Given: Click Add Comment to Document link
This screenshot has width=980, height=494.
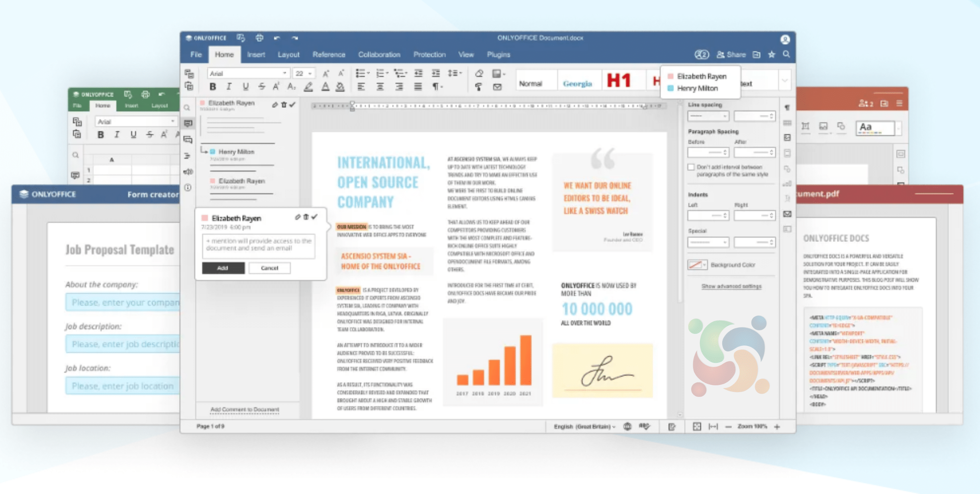Looking at the screenshot, I should (x=245, y=410).
